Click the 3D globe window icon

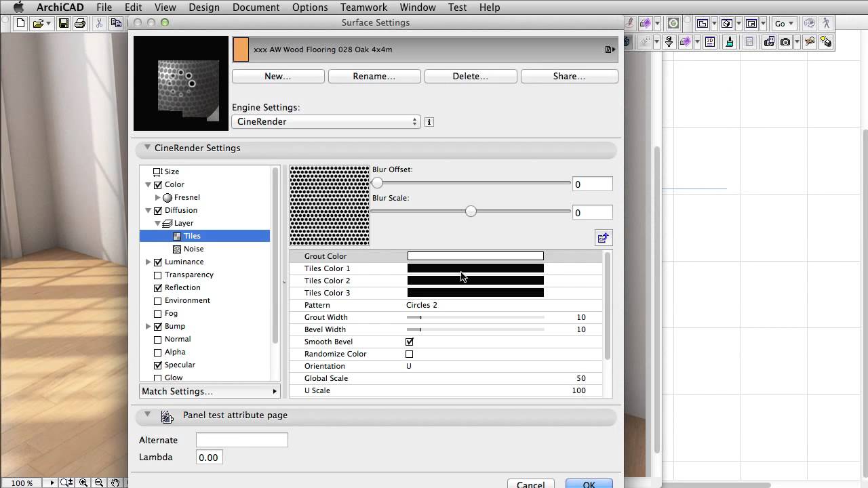pyautogui.click(x=727, y=24)
